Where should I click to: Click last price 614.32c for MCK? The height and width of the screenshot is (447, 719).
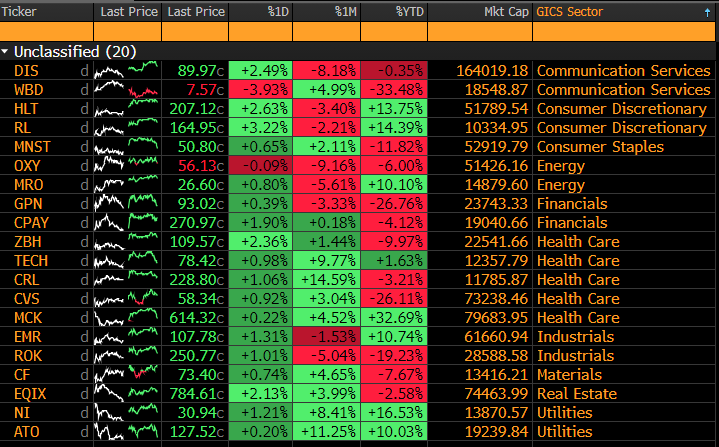(197, 317)
